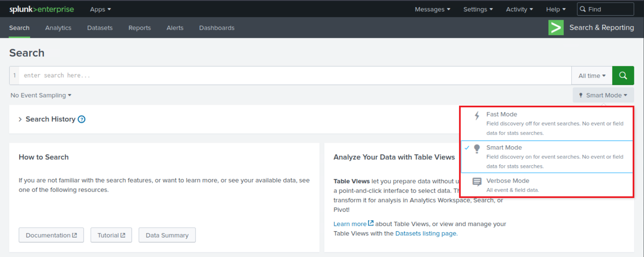Click the external link icon beside Learn more

[x=371, y=223]
